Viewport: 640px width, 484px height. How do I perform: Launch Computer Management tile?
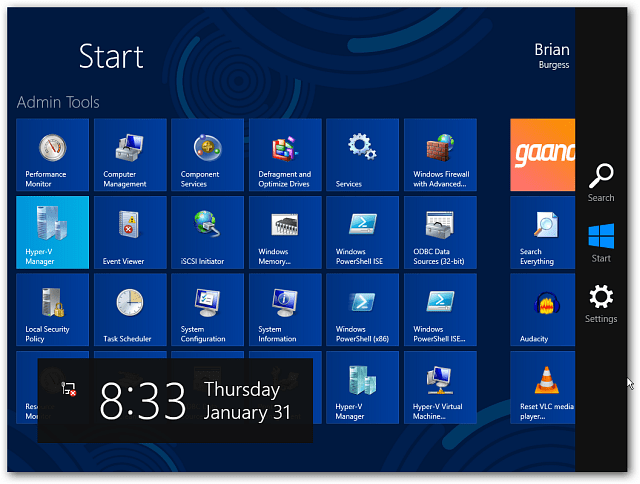[130, 155]
